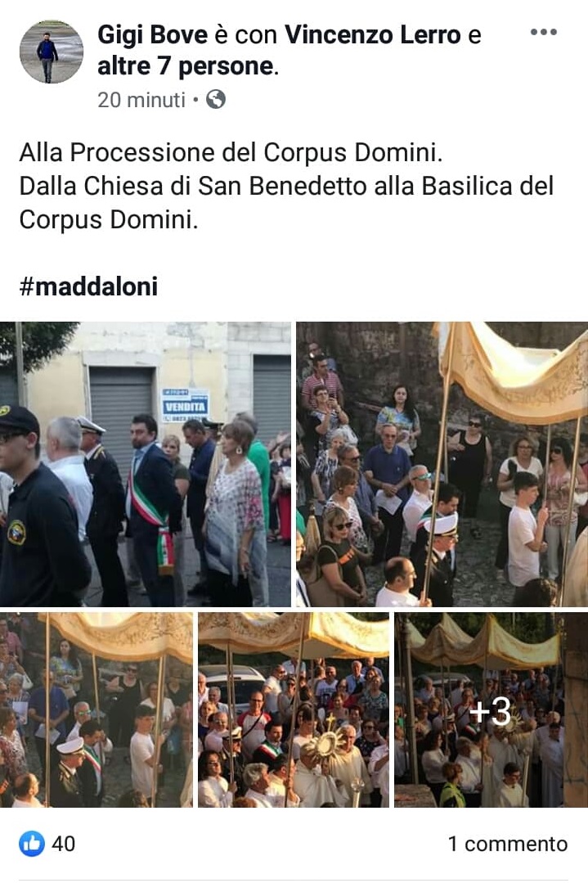The height and width of the screenshot is (883, 588).
Task: Click the public globe privacy icon
Action: coord(216,100)
